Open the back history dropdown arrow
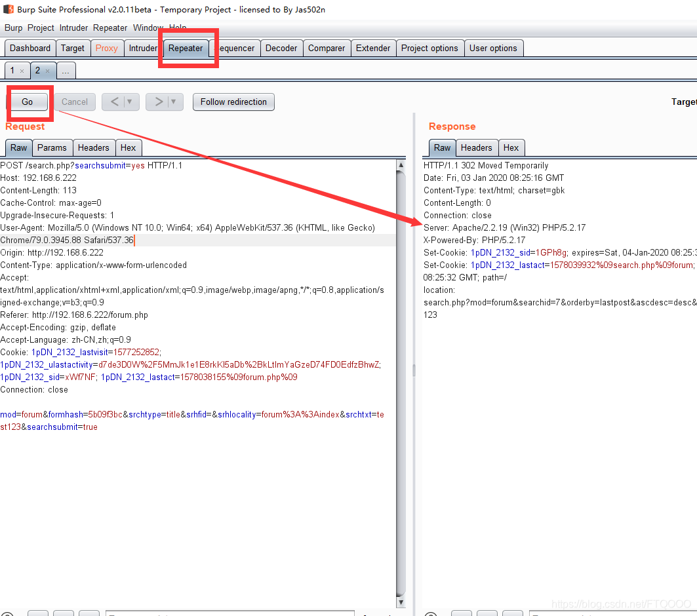Viewport: 697px width, 616px height. (130, 102)
